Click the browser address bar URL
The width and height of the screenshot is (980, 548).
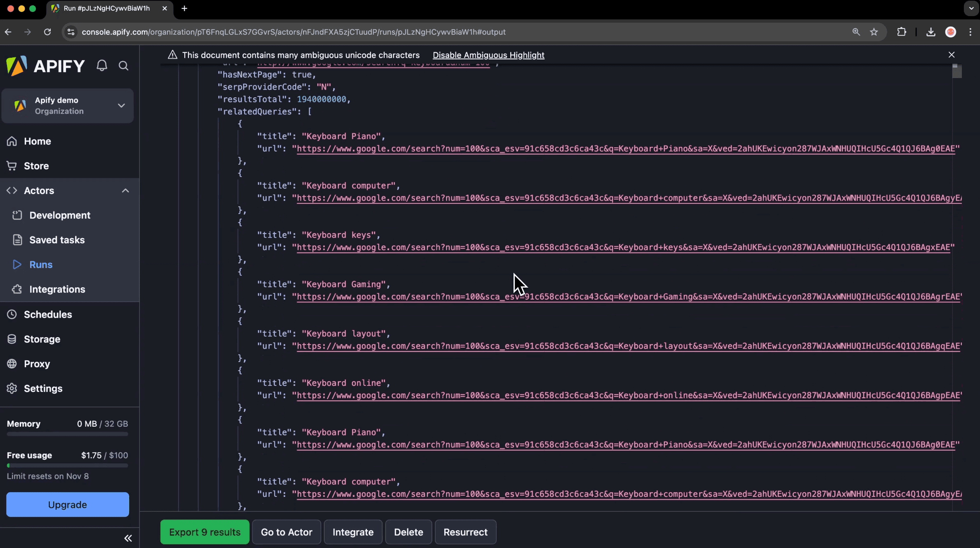(293, 32)
